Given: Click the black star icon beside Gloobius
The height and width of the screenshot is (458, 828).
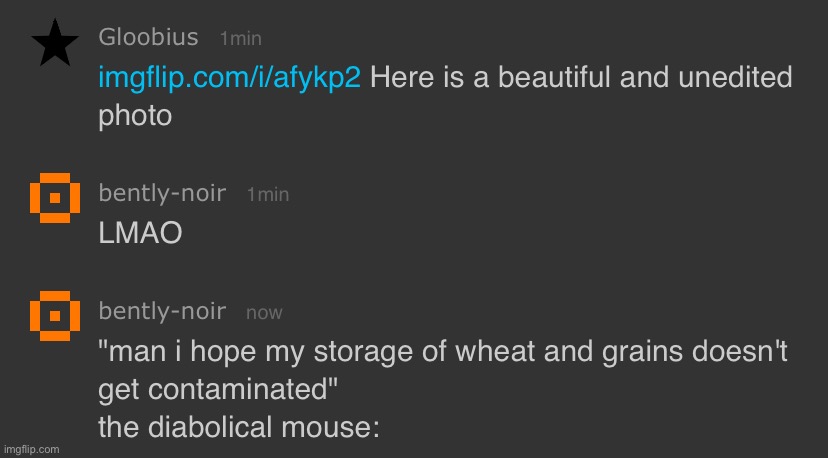Looking at the screenshot, I should pyautogui.click(x=56, y=44).
